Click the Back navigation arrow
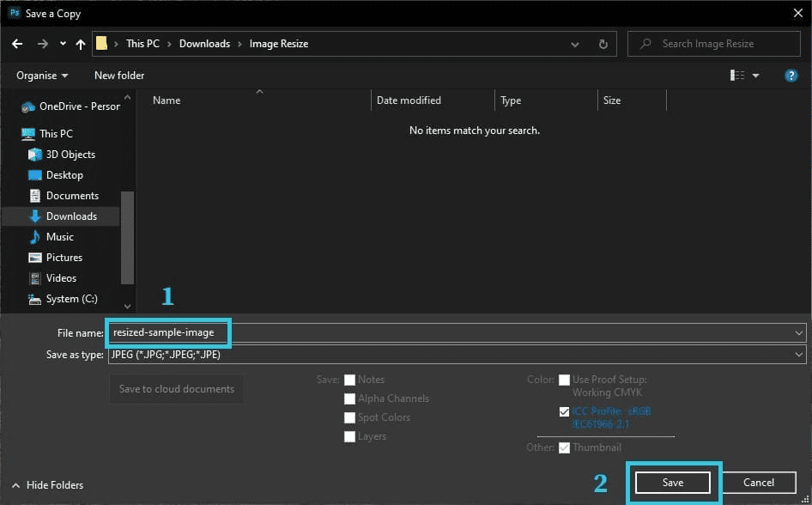 coord(17,44)
